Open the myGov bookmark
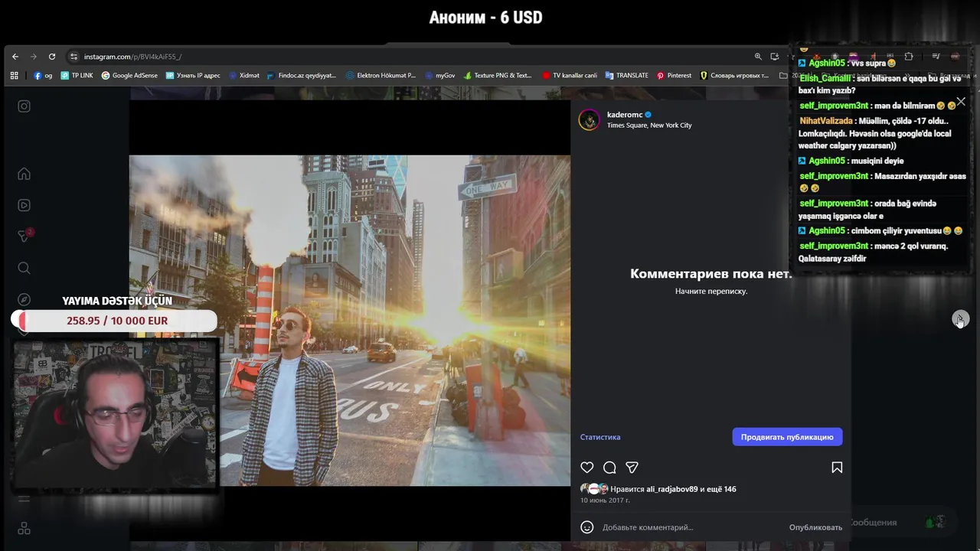 [x=439, y=76]
